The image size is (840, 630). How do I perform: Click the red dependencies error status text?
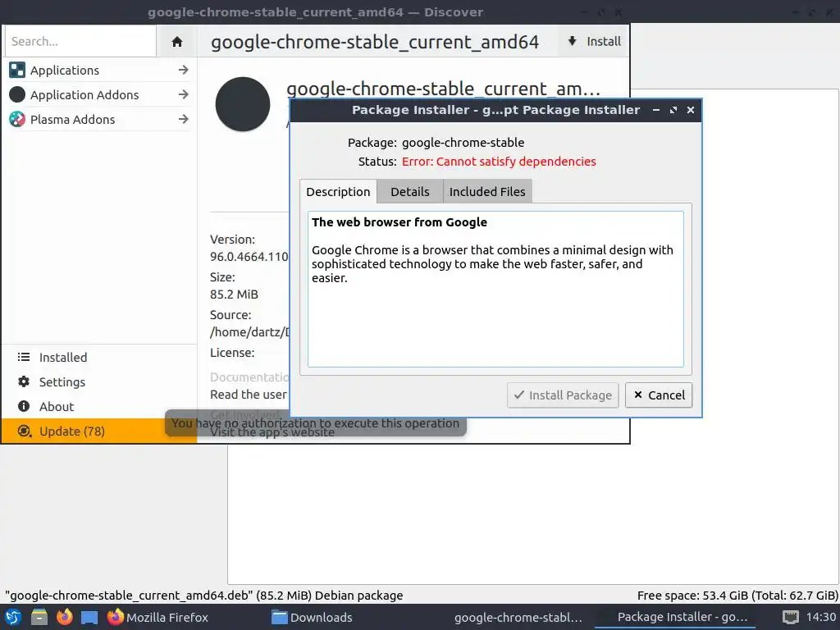499,162
